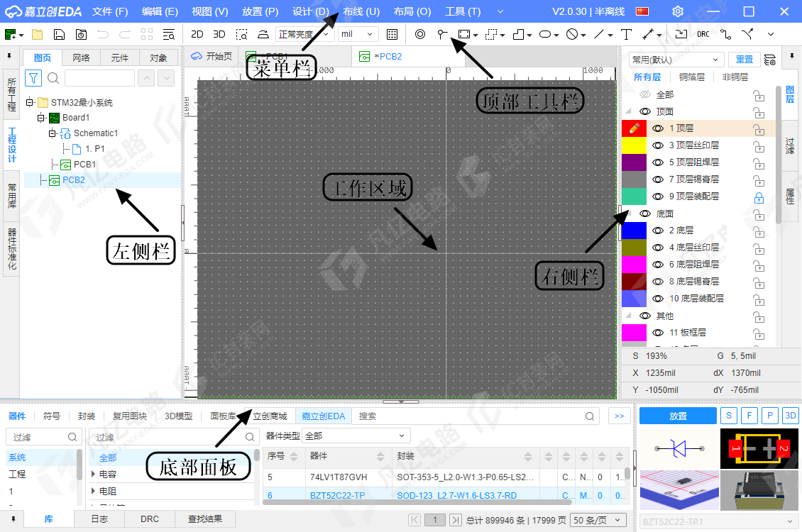Select the dimension measure tool

(x=647, y=34)
